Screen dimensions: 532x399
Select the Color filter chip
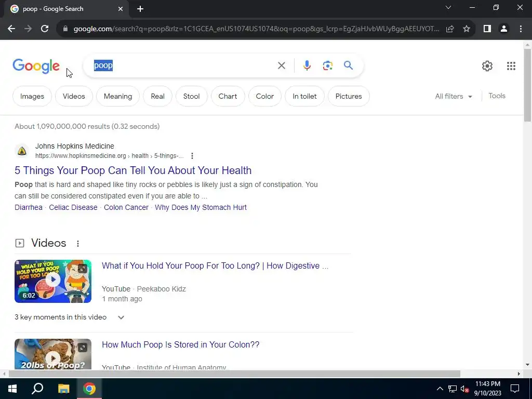264,96
